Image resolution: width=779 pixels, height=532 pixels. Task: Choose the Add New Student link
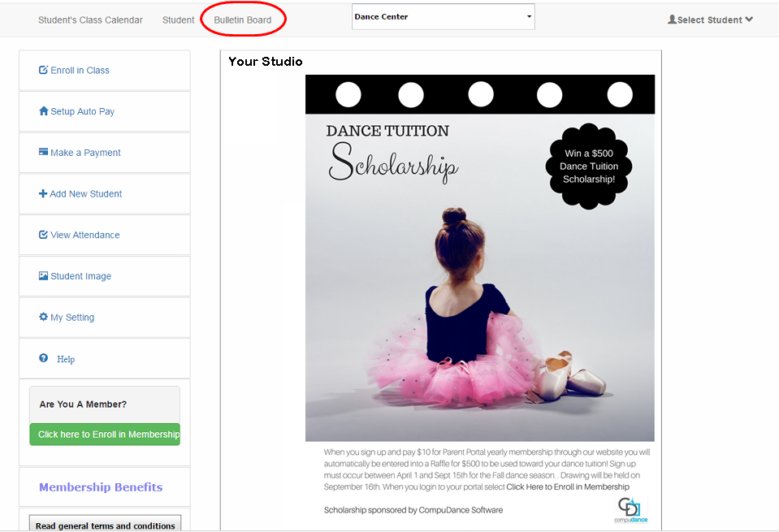coord(86,194)
